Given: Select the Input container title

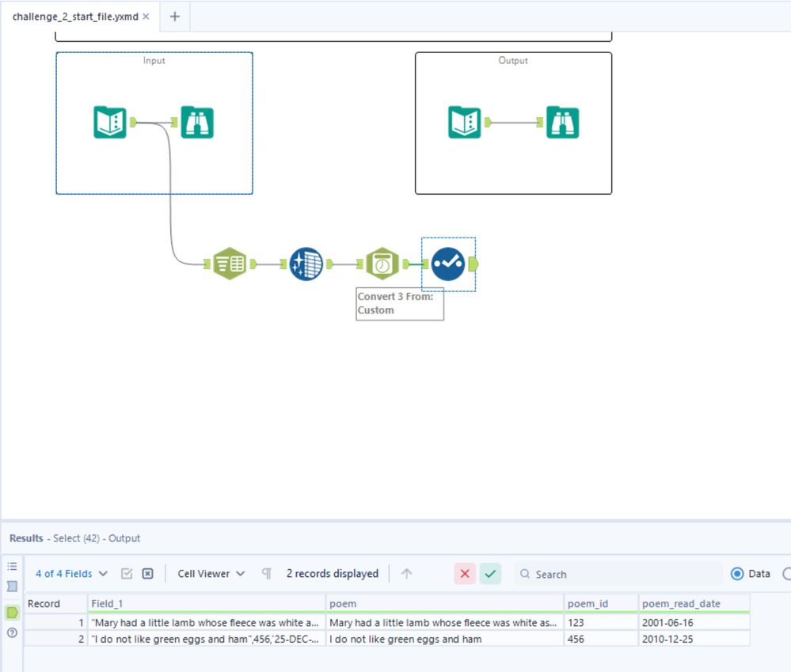Looking at the screenshot, I should coord(154,60).
